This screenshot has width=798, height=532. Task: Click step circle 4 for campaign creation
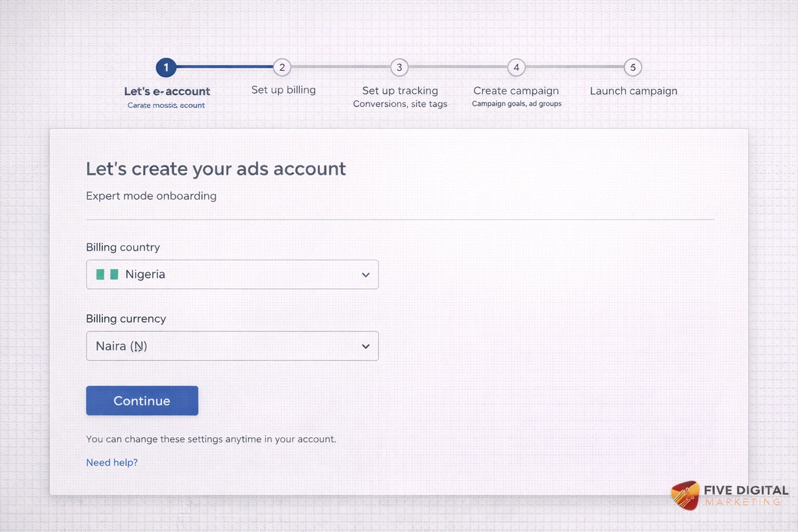pyautogui.click(x=516, y=67)
